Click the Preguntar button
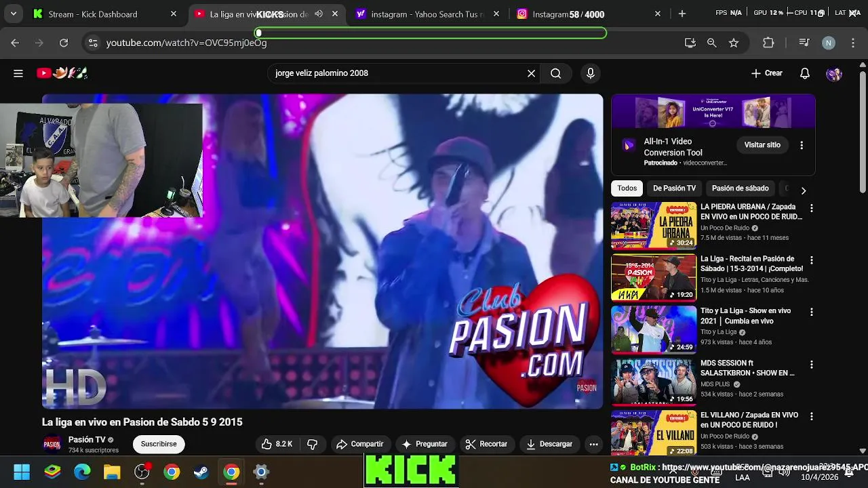 [x=425, y=444]
